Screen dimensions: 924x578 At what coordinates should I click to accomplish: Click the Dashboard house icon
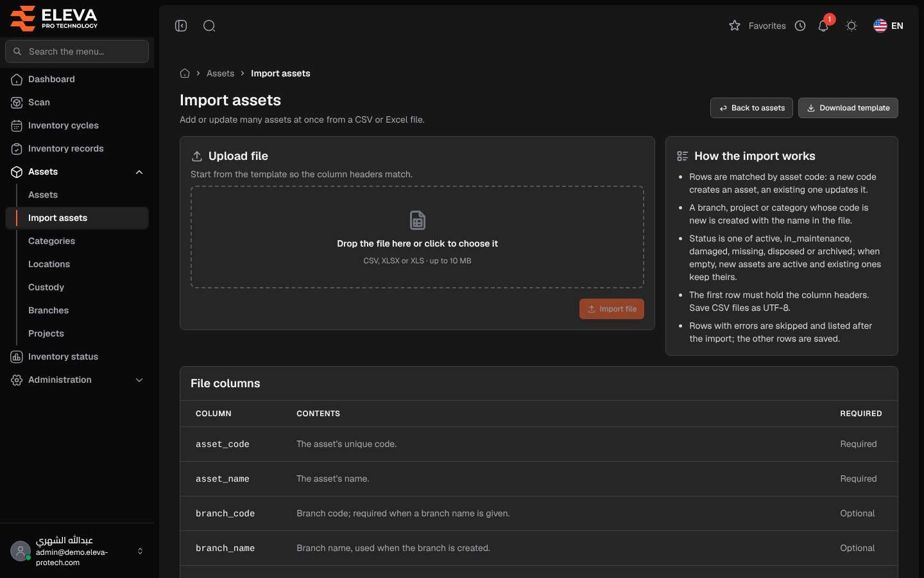(x=17, y=80)
